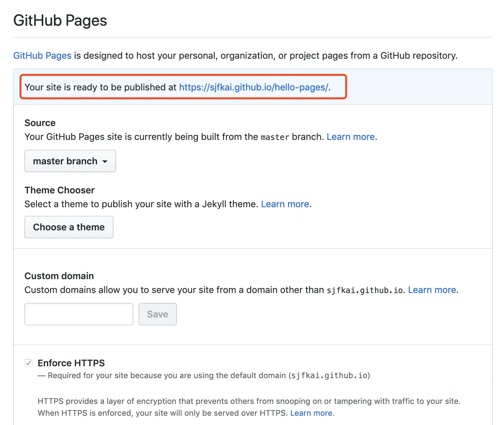
Task: Open the master branch source dropdown
Action: coord(70,161)
